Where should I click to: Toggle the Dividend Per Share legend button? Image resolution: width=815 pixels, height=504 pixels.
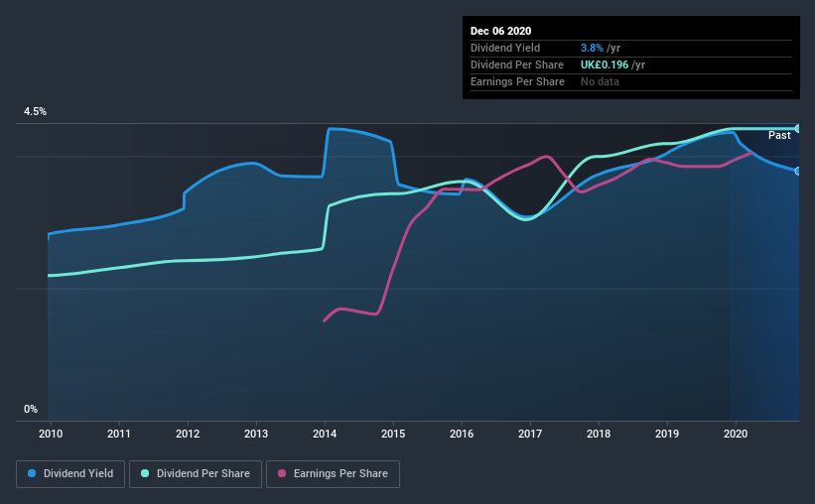click(x=196, y=474)
